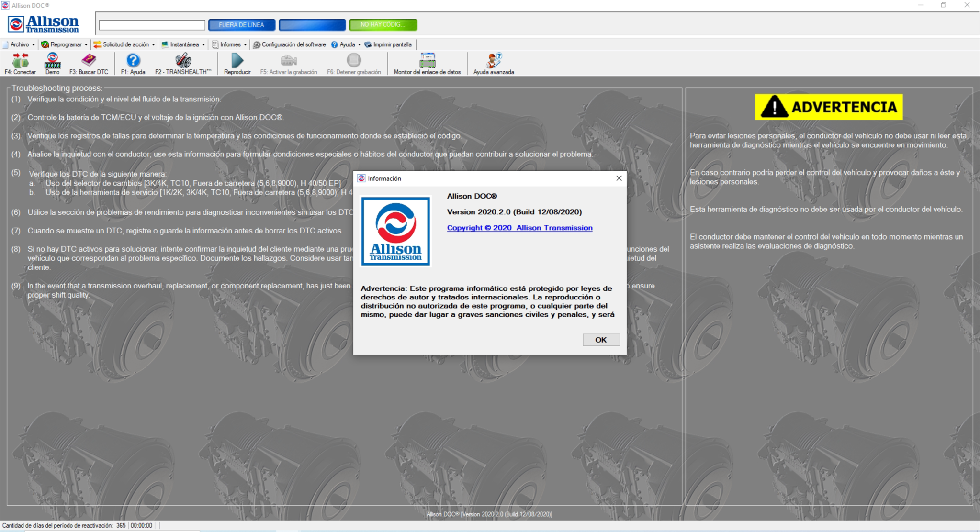Click the Solicitud de acción arrows icon
Image resolution: width=980 pixels, height=532 pixels.
tap(98, 44)
